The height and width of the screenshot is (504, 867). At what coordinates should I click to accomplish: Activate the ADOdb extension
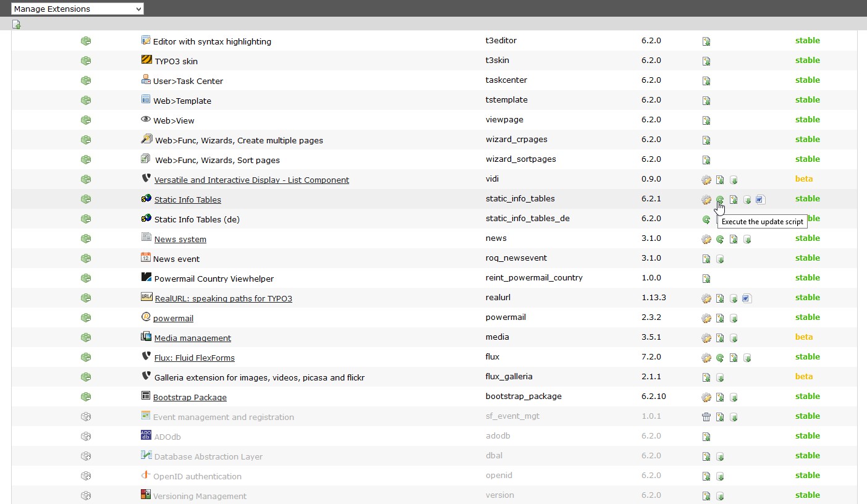coord(86,437)
